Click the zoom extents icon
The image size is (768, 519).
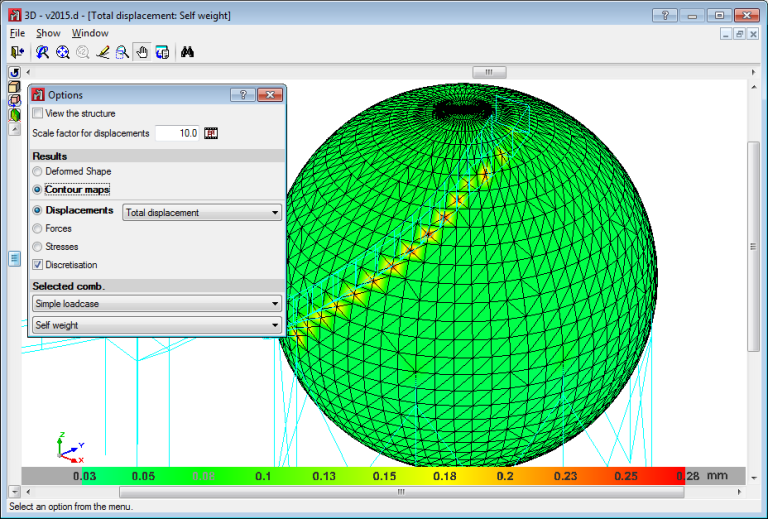62,52
